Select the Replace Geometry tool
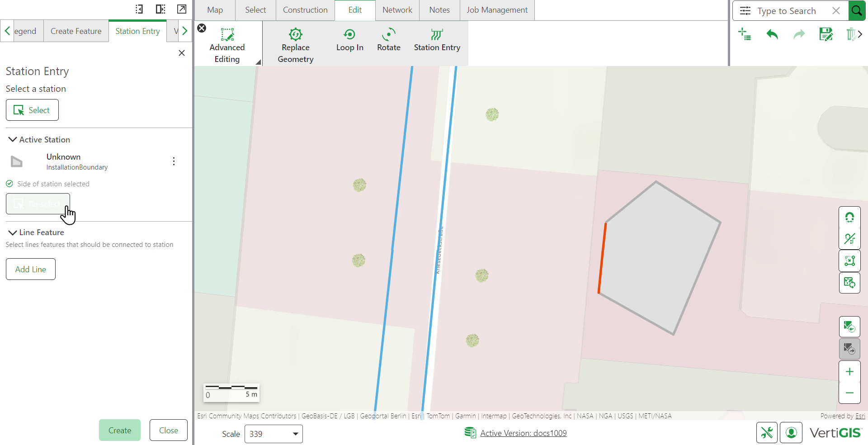 click(295, 45)
